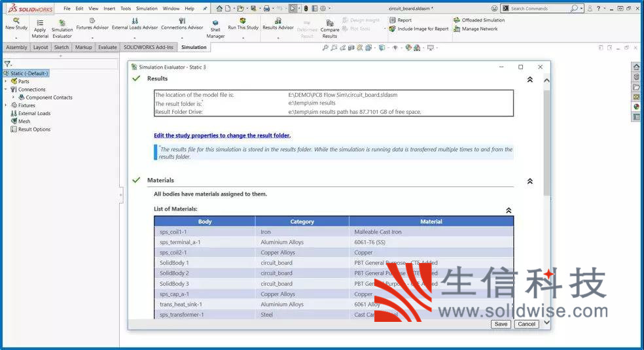644x350 pixels.
Task: Open External Loads Advisor
Action: (x=135, y=24)
